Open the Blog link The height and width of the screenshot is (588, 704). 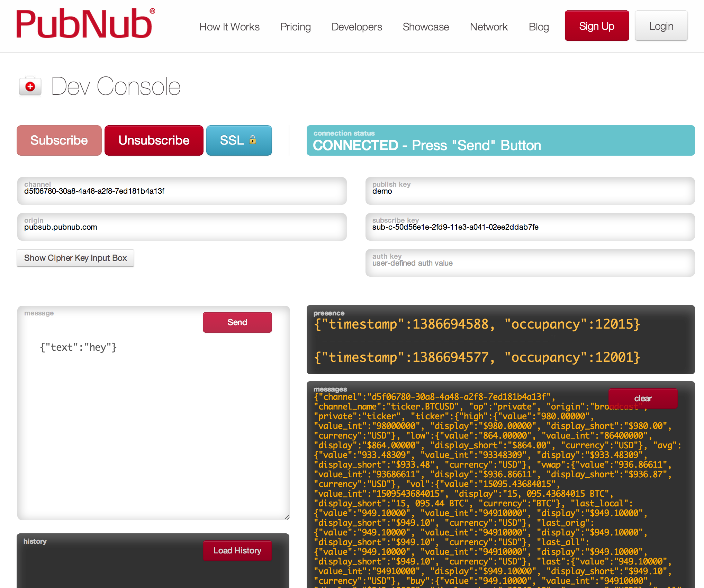point(539,27)
